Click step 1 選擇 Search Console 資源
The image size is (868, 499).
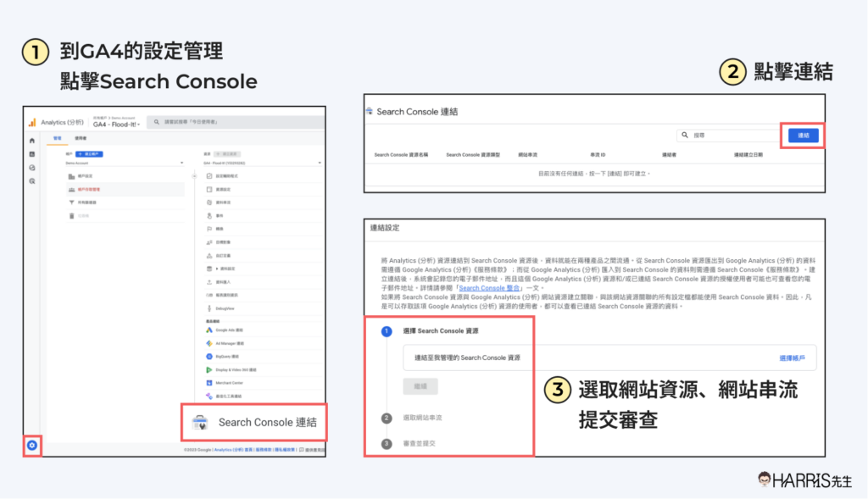pyautogui.click(x=441, y=330)
